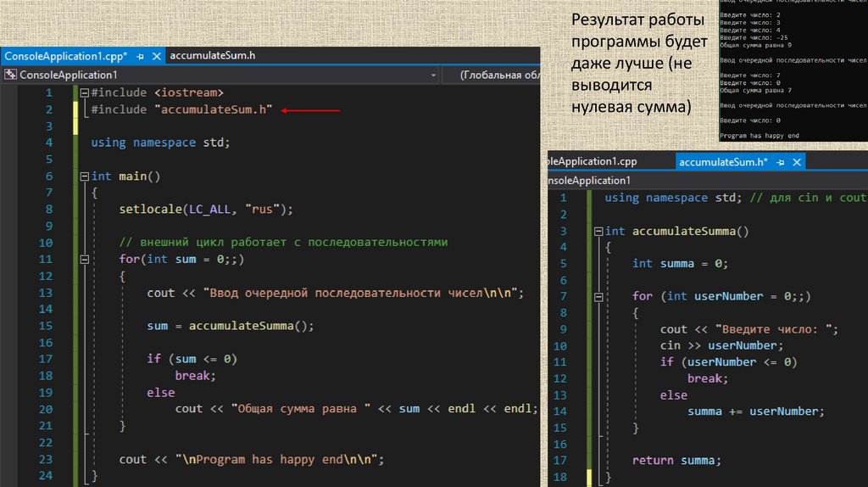Viewport: 868px width, 487px height.
Task: Collapse the for (int userNumber) loop
Action: pos(598,297)
